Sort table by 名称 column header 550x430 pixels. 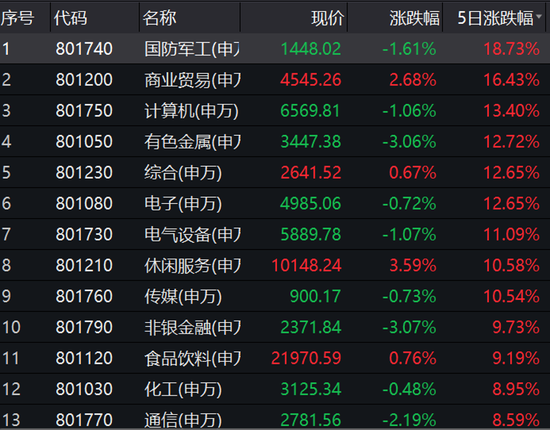(x=160, y=18)
